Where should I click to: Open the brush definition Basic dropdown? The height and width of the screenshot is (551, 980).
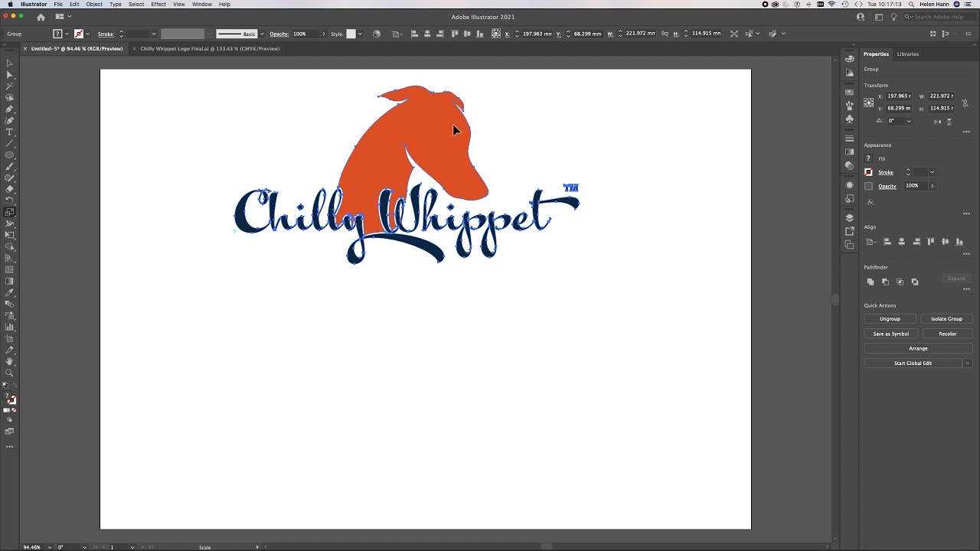point(262,34)
